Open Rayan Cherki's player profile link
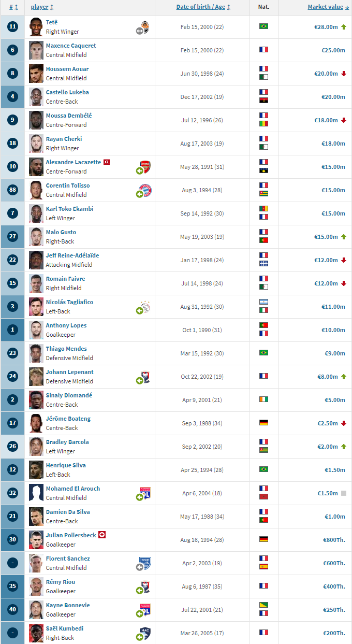This screenshot has height=644, width=352. [64, 139]
